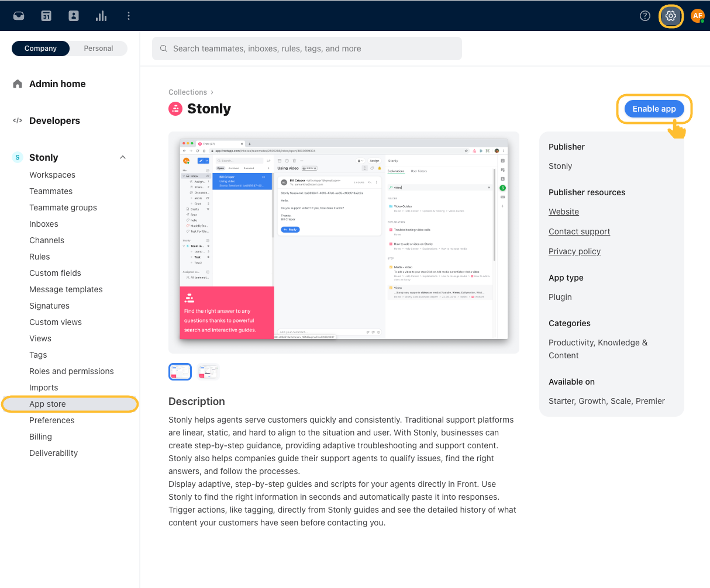This screenshot has height=588, width=710.
Task: Select App store in sidebar
Action: point(47,404)
